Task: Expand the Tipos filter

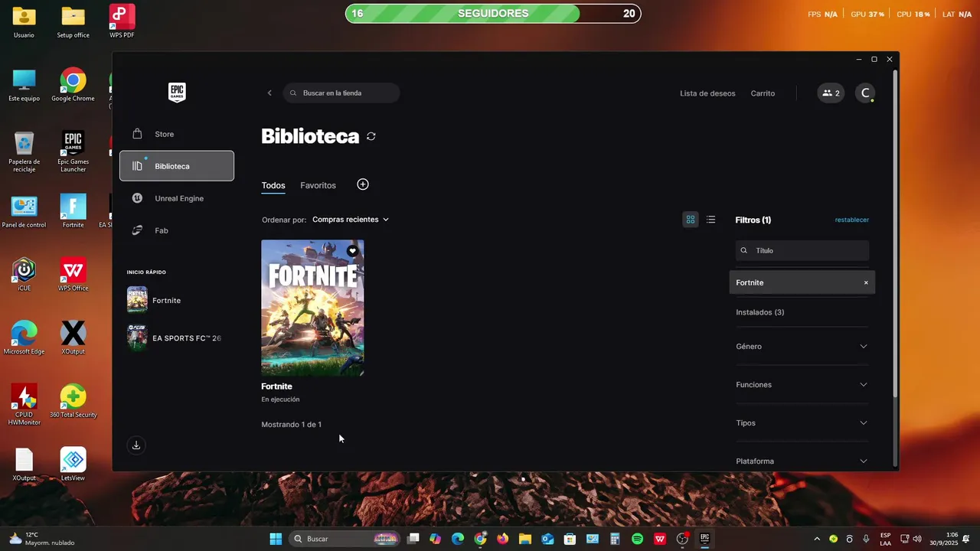Action: click(802, 423)
